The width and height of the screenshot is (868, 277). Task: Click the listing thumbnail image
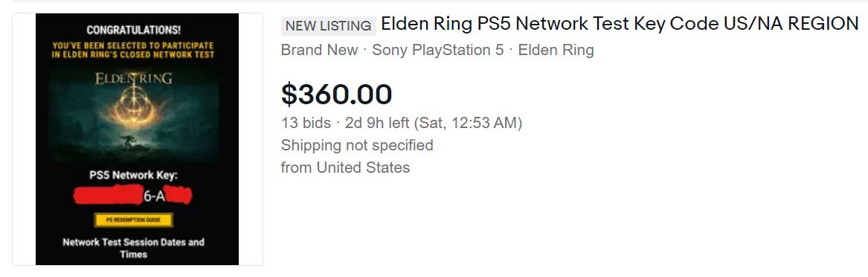click(x=138, y=139)
